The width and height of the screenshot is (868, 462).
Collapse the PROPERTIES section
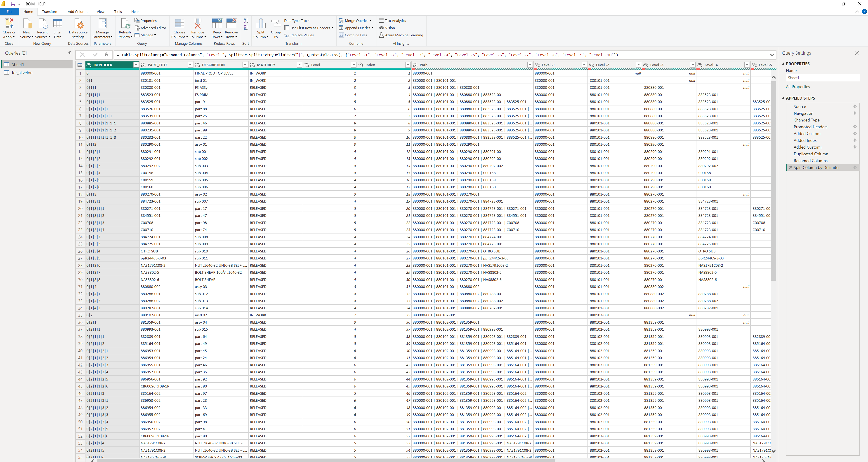783,64
